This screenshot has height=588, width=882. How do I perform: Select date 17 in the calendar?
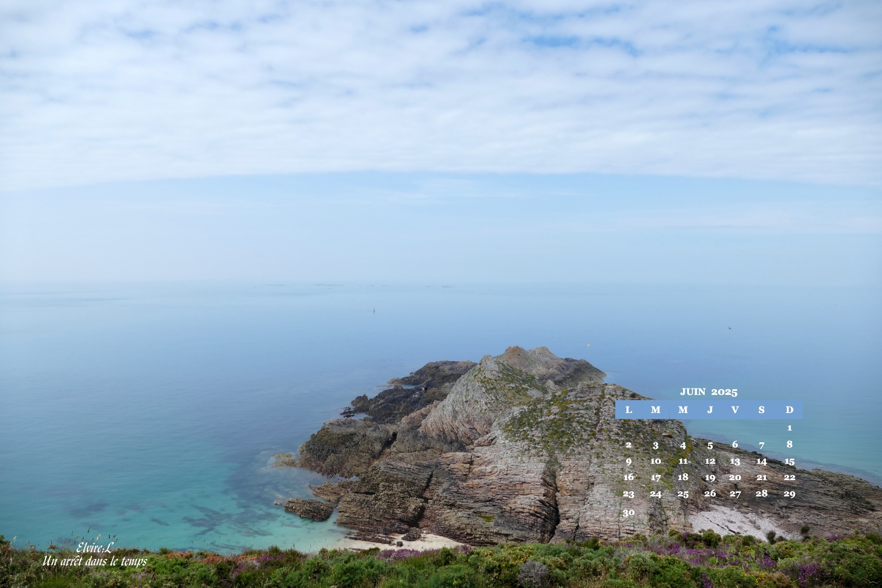coord(656,478)
